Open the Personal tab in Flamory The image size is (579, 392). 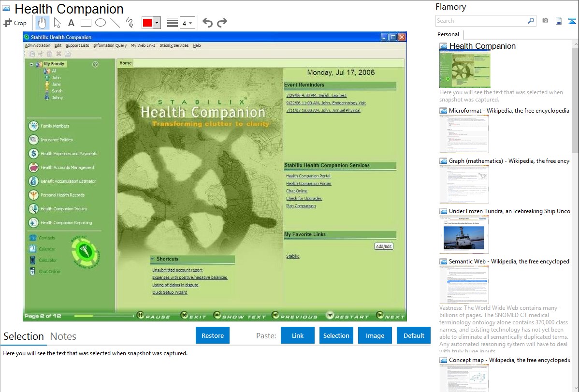pos(448,34)
